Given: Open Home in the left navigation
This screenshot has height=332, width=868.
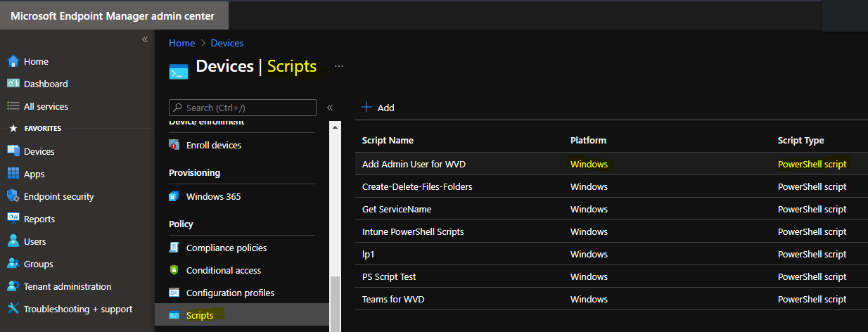Looking at the screenshot, I should point(36,61).
